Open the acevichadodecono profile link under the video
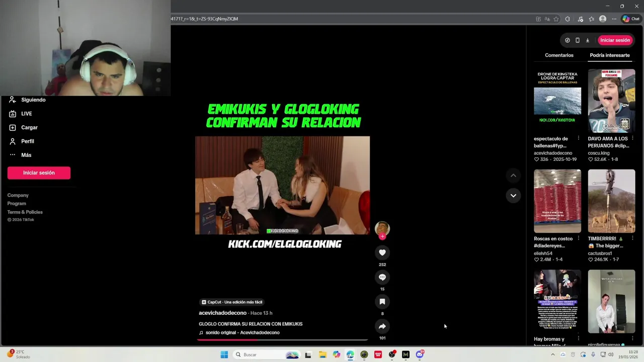644x362 pixels. [222, 313]
